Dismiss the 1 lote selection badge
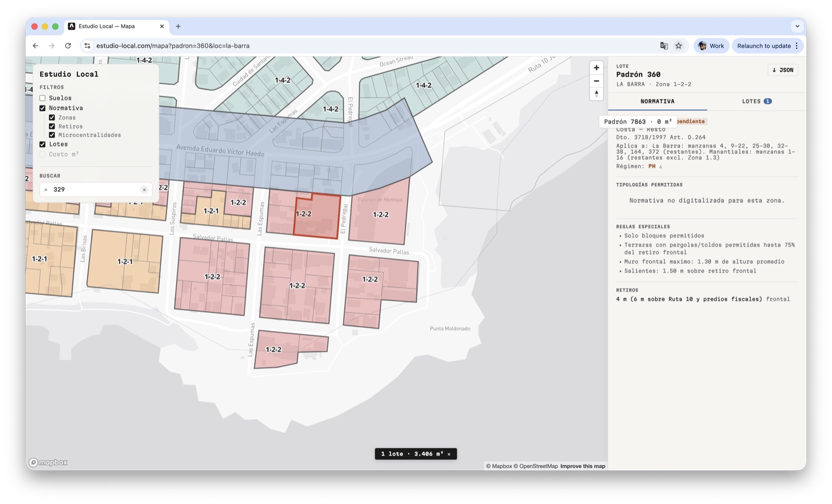The height and width of the screenshot is (504, 832). pos(449,454)
